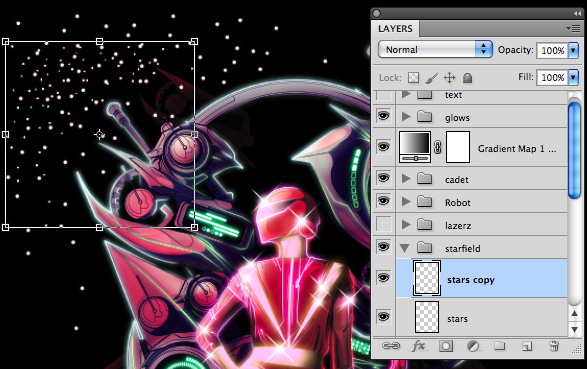
Task: Click the glows group folder icon
Action: point(425,116)
